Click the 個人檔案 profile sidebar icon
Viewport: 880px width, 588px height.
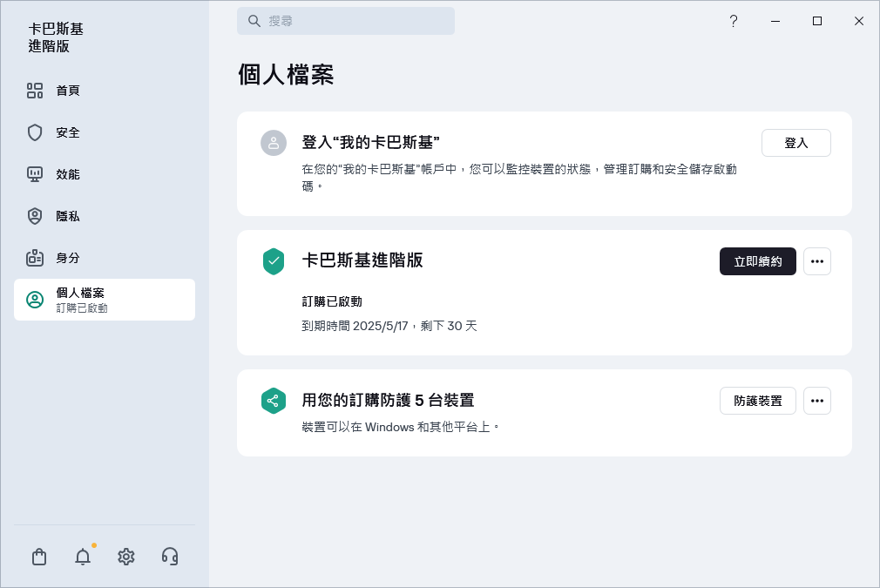[x=35, y=300]
